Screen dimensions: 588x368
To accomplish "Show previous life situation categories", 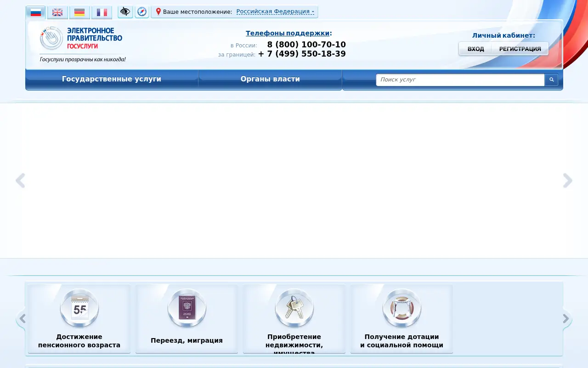I will point(22,319).
